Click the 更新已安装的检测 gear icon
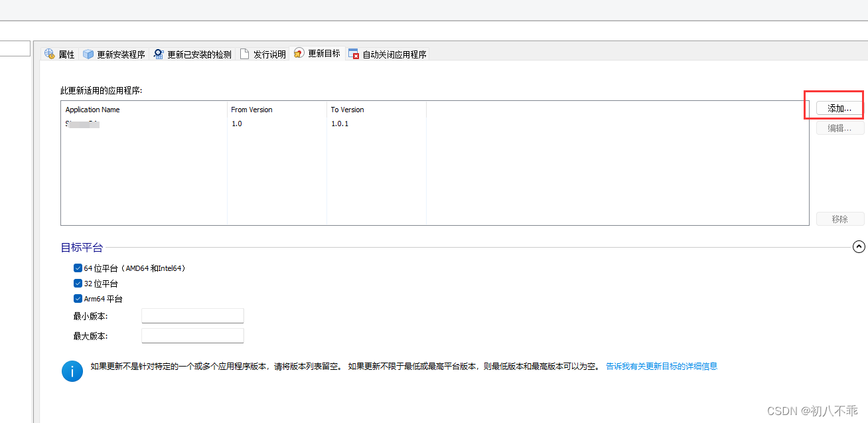Screen dimensions: 868x423 pos(159,54)
